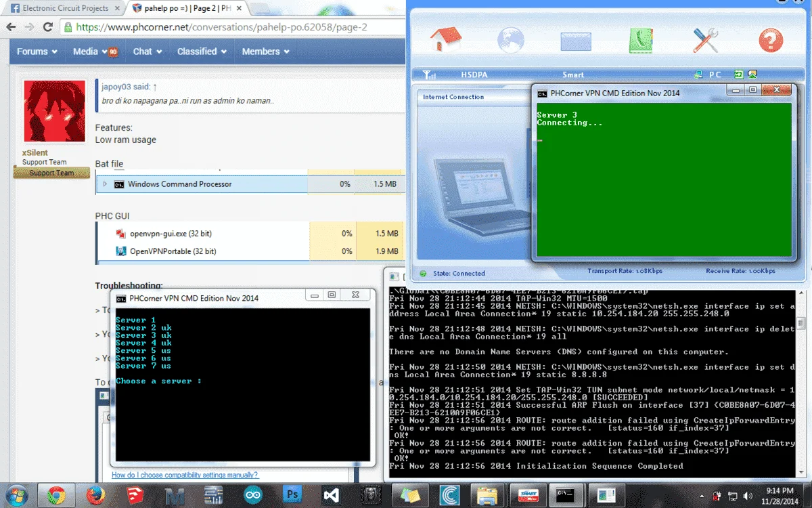Click the green square icon beside PC label
Viewport: 812px width, 508px height.
coord(739,75)
